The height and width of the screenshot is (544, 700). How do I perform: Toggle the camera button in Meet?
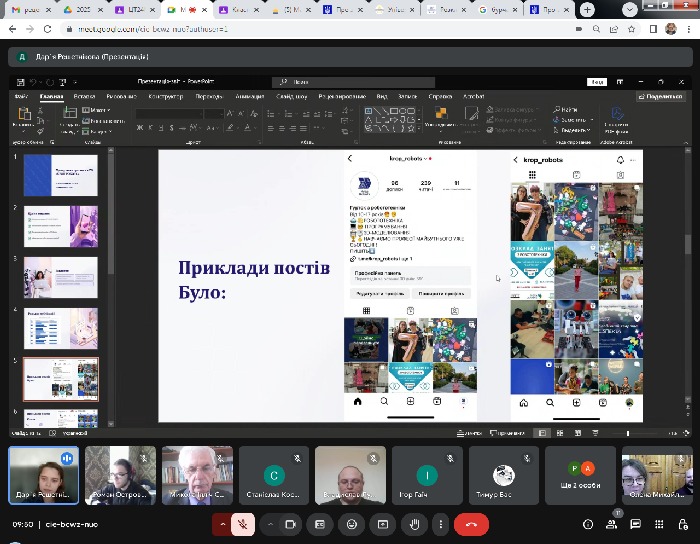tap(291, 523)
